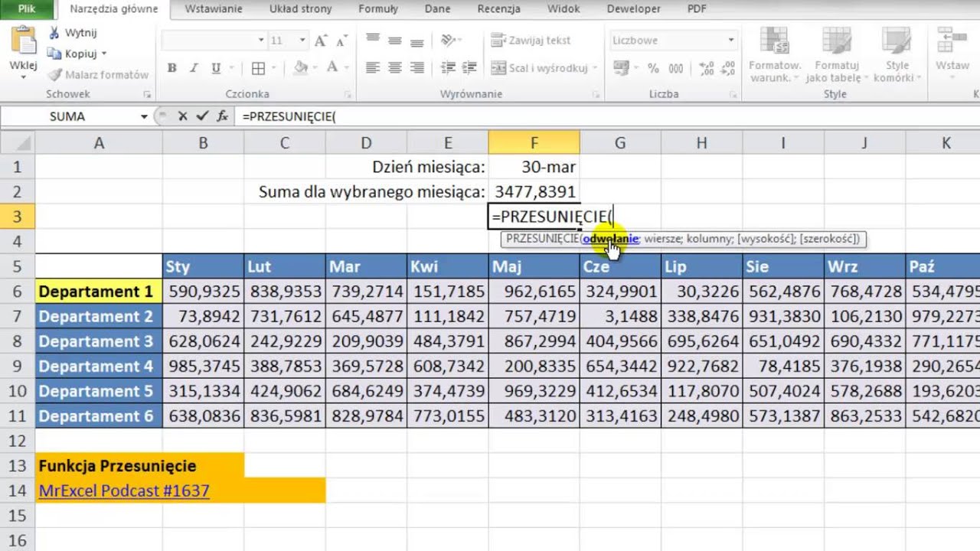This screenshot has width=980, height=551.
Task: Click the percent style icon
Action: click(x=653, y=68)
